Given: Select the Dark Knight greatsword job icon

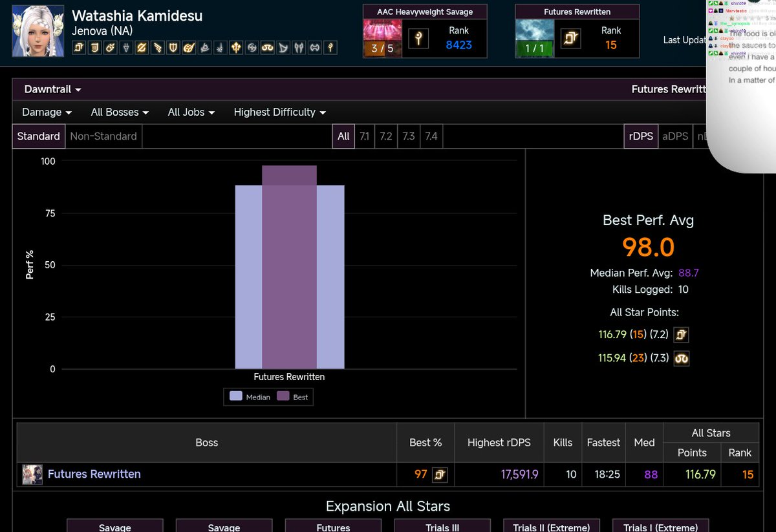Looking at the screenshot, I should point(126,47).
